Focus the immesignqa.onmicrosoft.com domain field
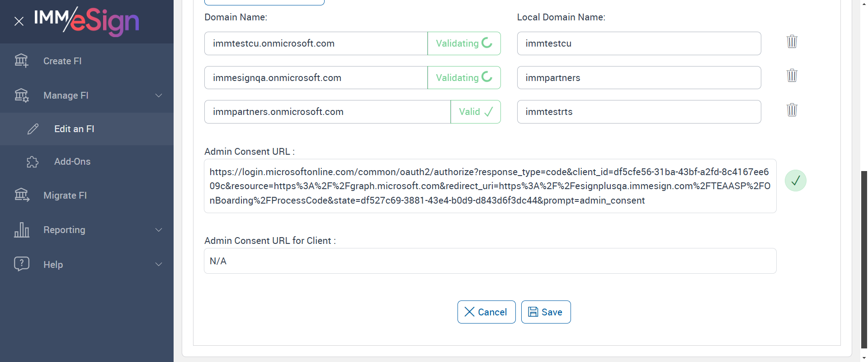Image resolution: width=868 pixels, height=362 pixels. [x=316, y=78]
